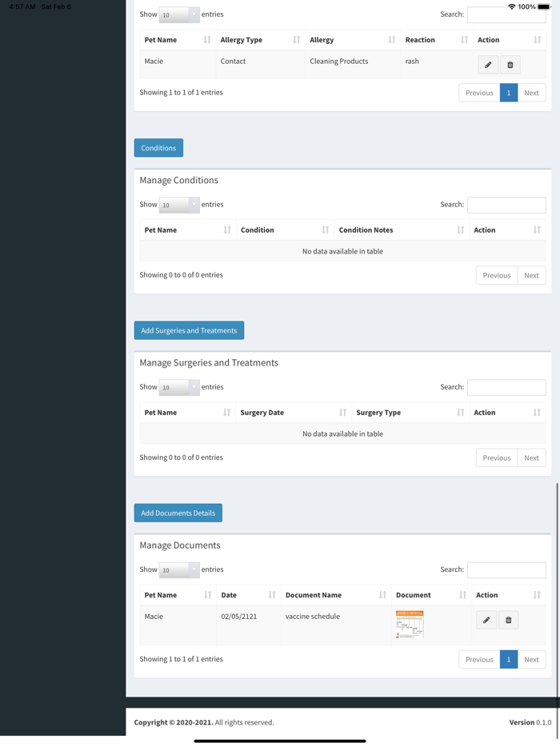560x747 pixels.
Task: Edit Macie's cleaning products allergy entry
Action: 488,65
